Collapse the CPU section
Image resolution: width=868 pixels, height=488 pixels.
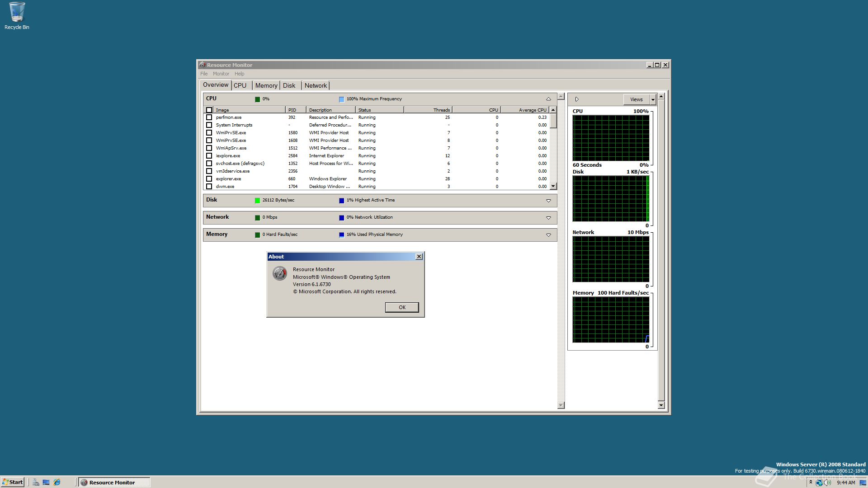tap(548, 99)
